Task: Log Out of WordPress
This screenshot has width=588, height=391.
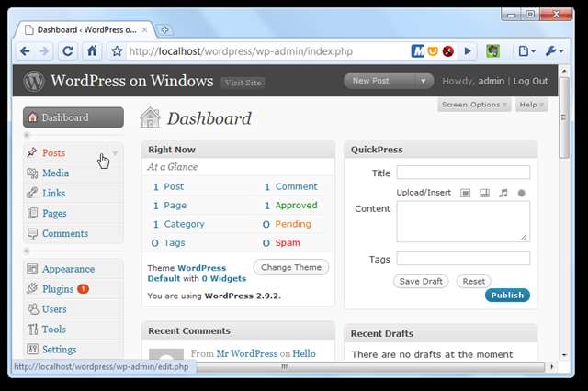Action: 531,81
